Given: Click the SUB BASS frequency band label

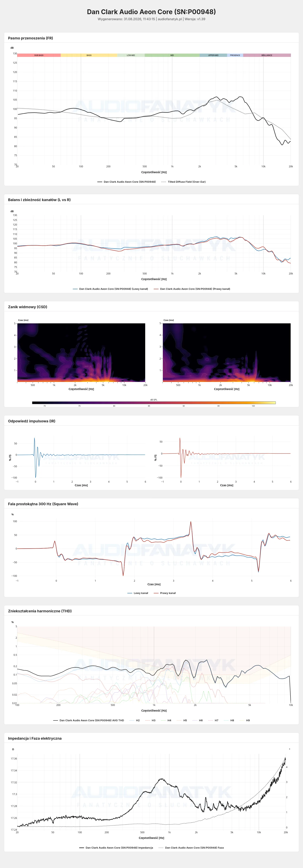Looking at the screenshot, I should (x=39, y=55).
